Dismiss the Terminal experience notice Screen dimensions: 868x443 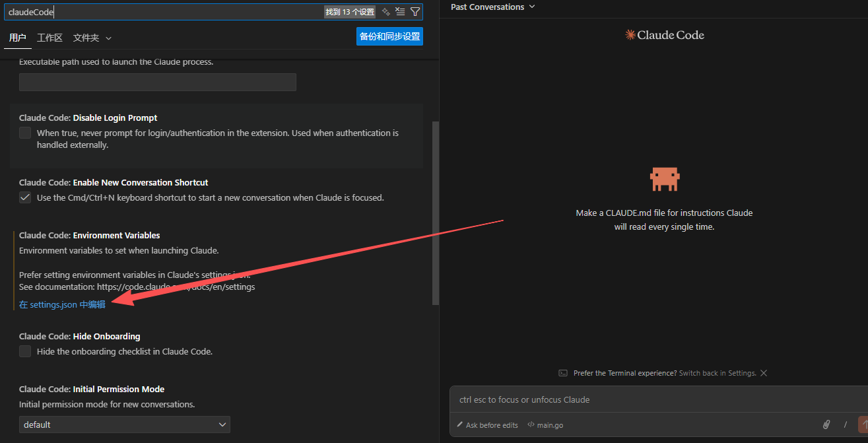click(x=764, y=373)
